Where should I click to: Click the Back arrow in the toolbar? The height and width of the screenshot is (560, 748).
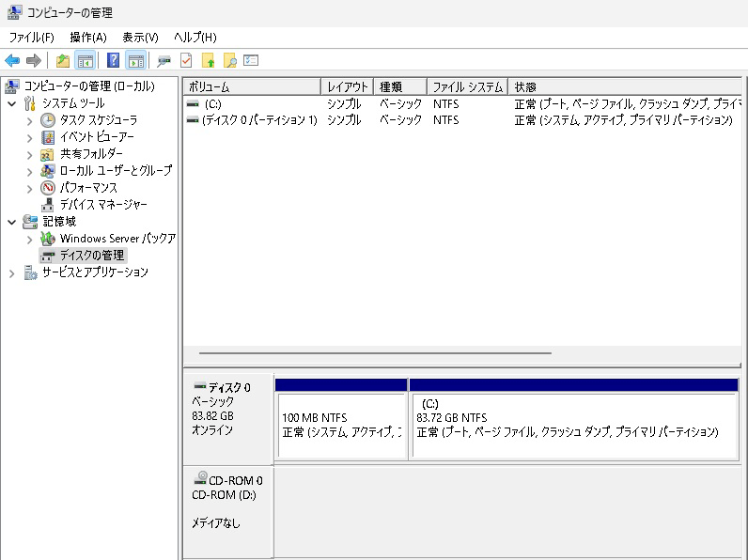coord(12,61)
